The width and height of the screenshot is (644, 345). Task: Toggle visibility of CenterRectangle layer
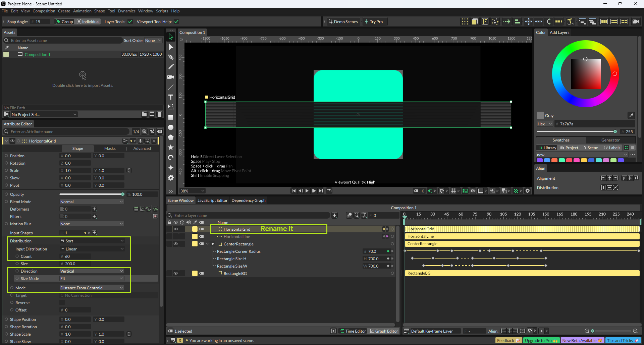click(x=175, y=244)
